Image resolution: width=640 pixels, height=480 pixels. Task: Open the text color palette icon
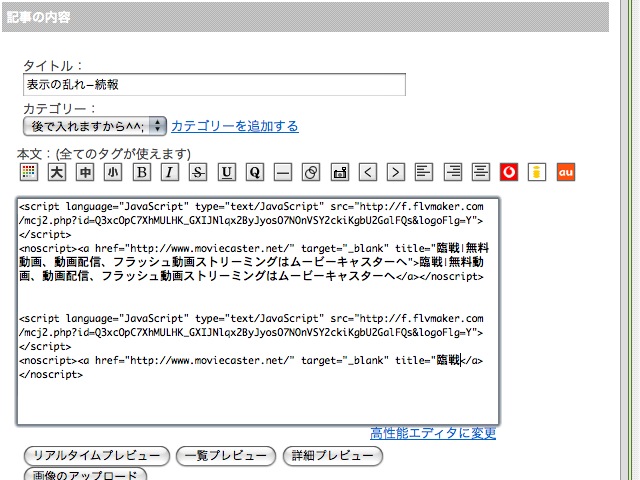click(29, 172)
